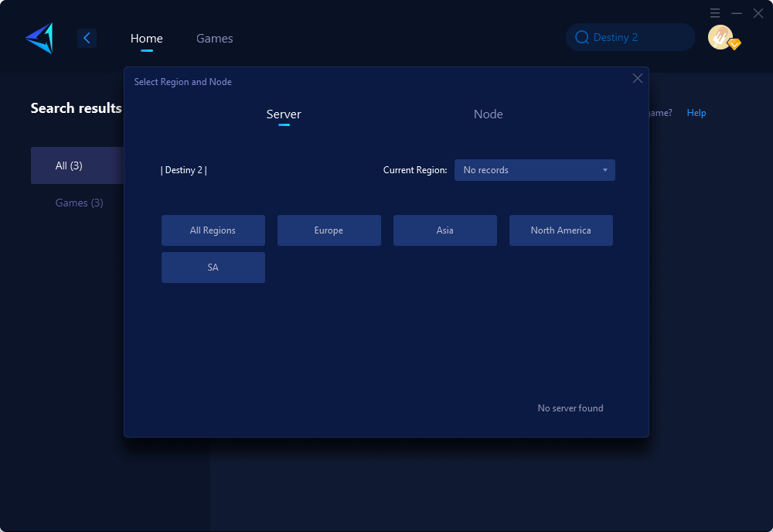Close the application window
This screenshot has height=532, width=773.
[x=758, y=13]
